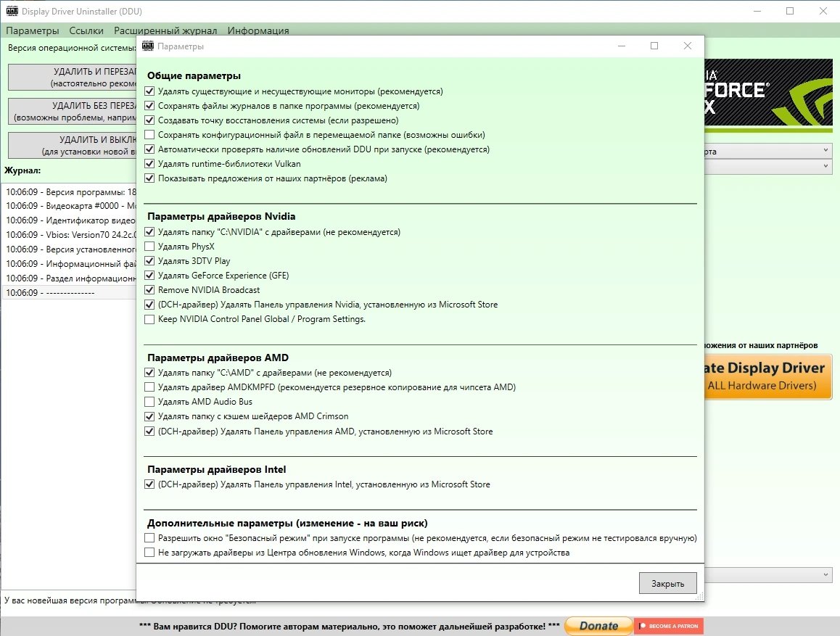
Task: Click the NVIDIA GeForce logo image
Action: tap(768, 94)
